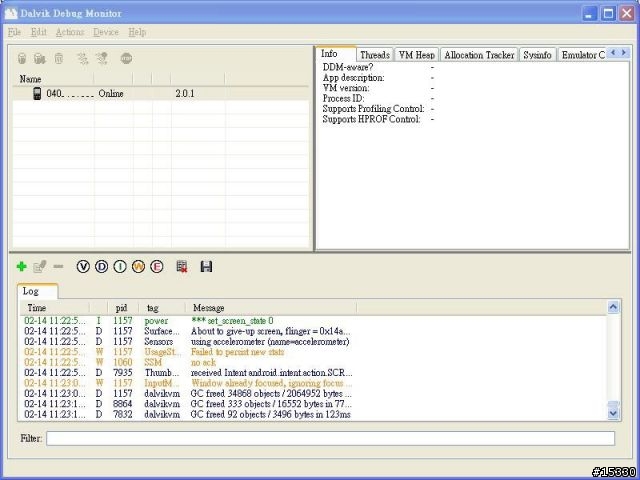Show previous tabs with left arrow

point(613,52)
